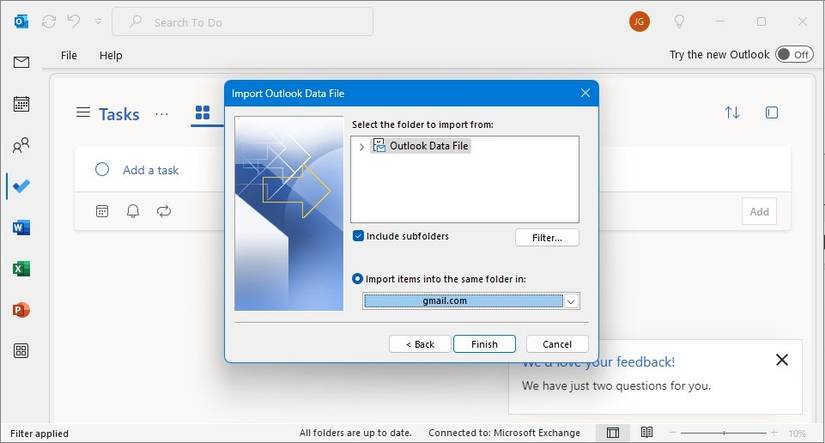Viewport: 825px width, 443px height.
Task: Click the Finish button
Action: pyautogui.click(x=484, y=344)
